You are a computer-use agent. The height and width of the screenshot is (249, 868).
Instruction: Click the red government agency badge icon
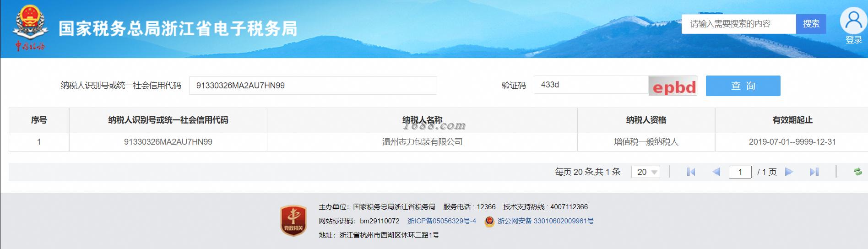293,221
